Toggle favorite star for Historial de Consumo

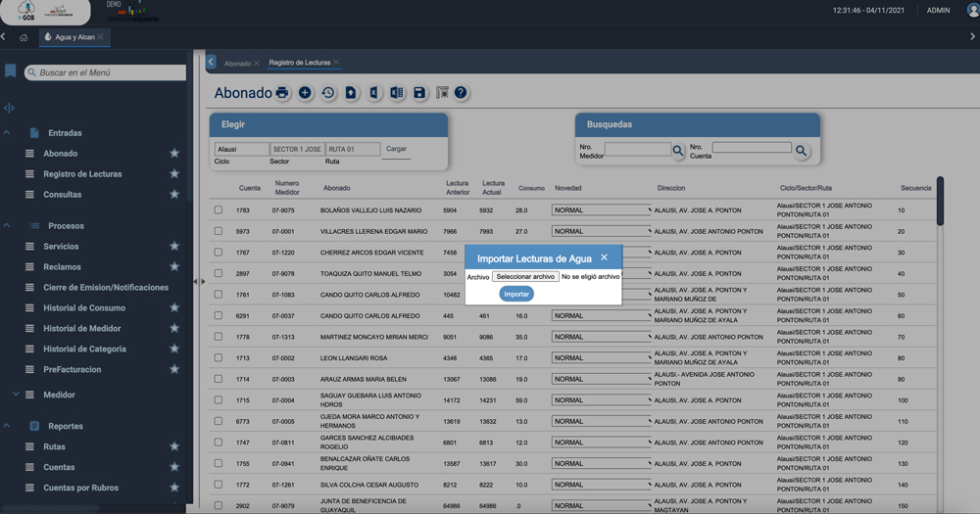(174, 308)
